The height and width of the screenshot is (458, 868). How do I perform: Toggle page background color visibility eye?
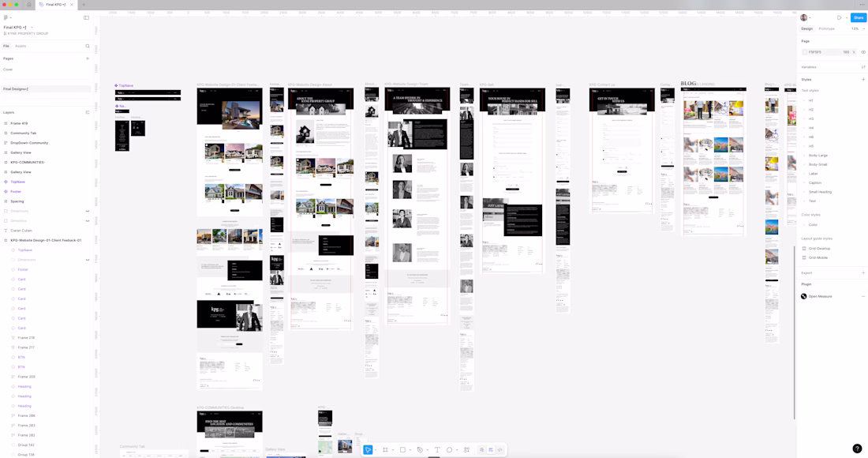click(x=863, y=52)
